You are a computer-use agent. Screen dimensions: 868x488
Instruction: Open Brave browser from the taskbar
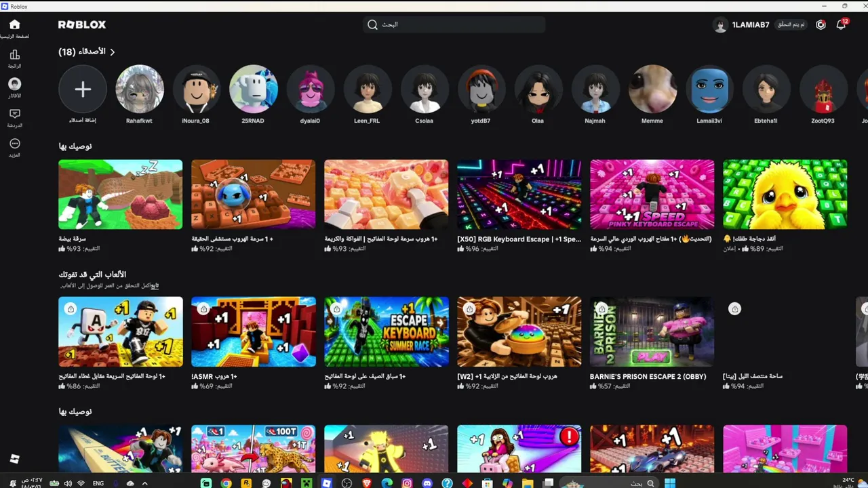[x=367, y=483]
